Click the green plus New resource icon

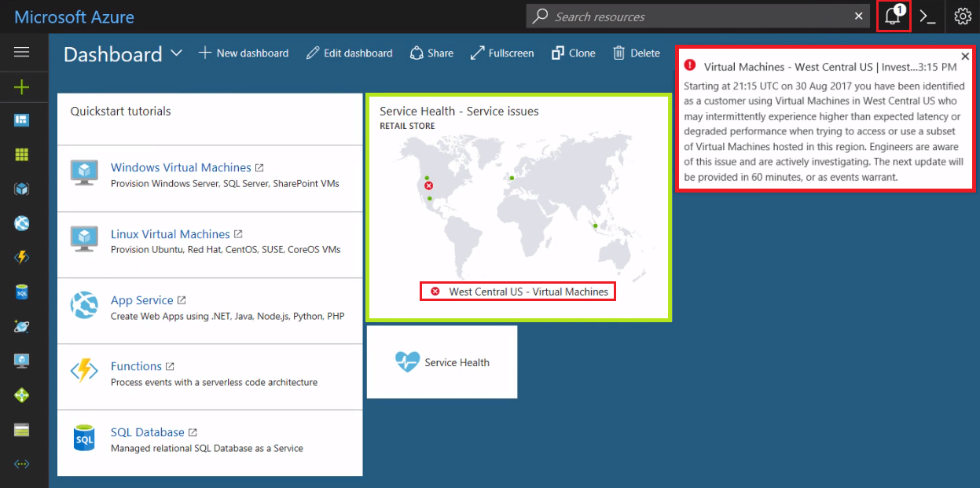(21, 87)
